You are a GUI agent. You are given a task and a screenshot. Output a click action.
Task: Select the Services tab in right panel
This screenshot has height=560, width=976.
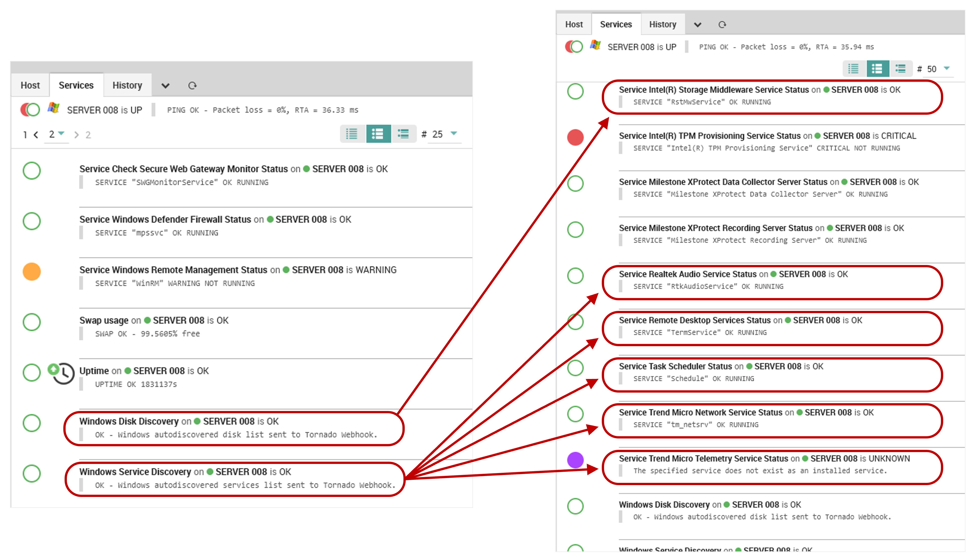coord(616,24)
